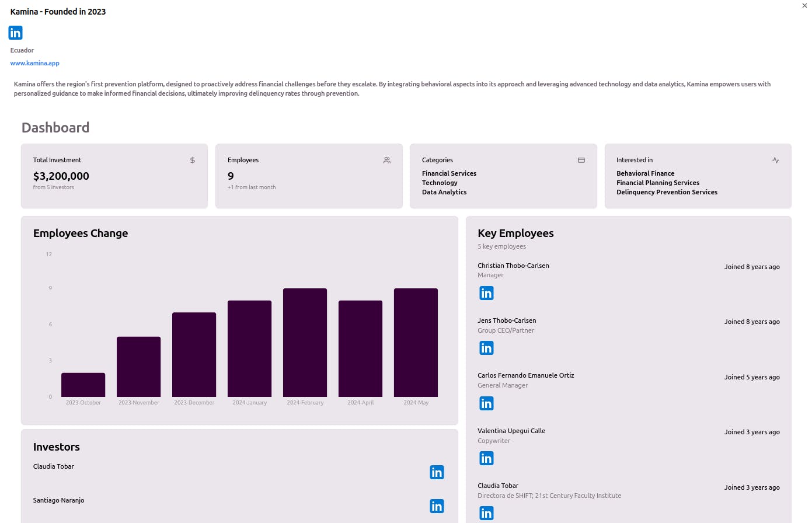
Task: Click Claudia Tobar in the Investors list
Action: tap(54, 466)
